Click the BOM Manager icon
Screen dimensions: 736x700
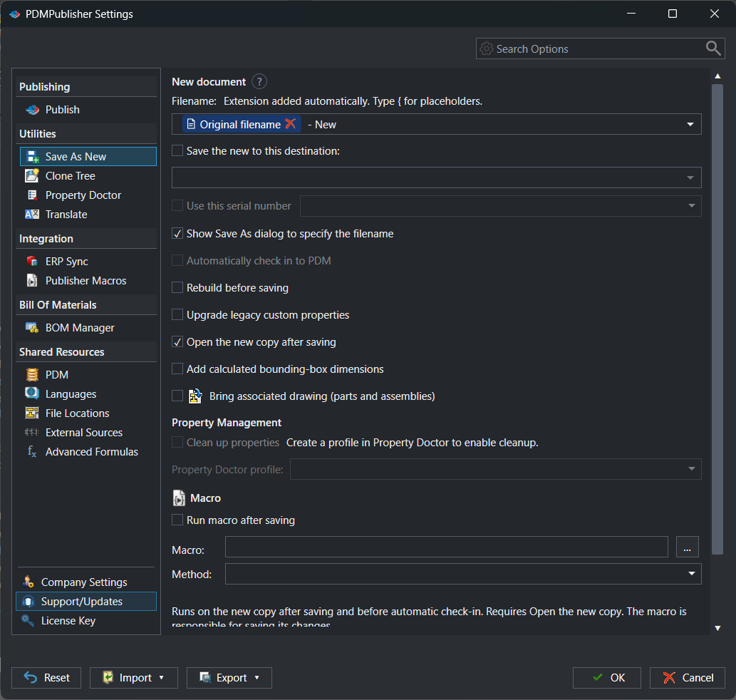click(x=32, y=328)
